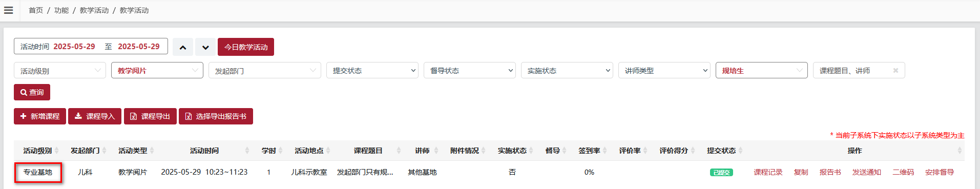Open the 提交状态 filter dropdown
This screenshot has height=189, width=980.
372,71
